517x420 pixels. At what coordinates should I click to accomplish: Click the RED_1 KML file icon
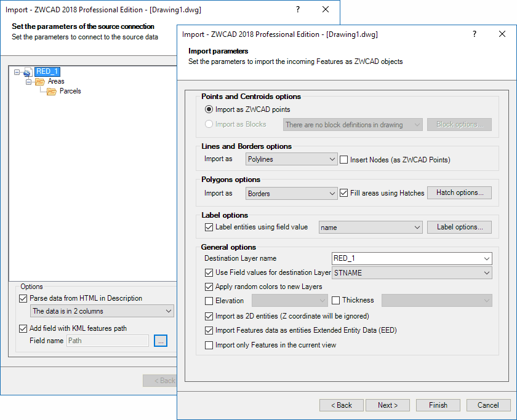(28, 72)
